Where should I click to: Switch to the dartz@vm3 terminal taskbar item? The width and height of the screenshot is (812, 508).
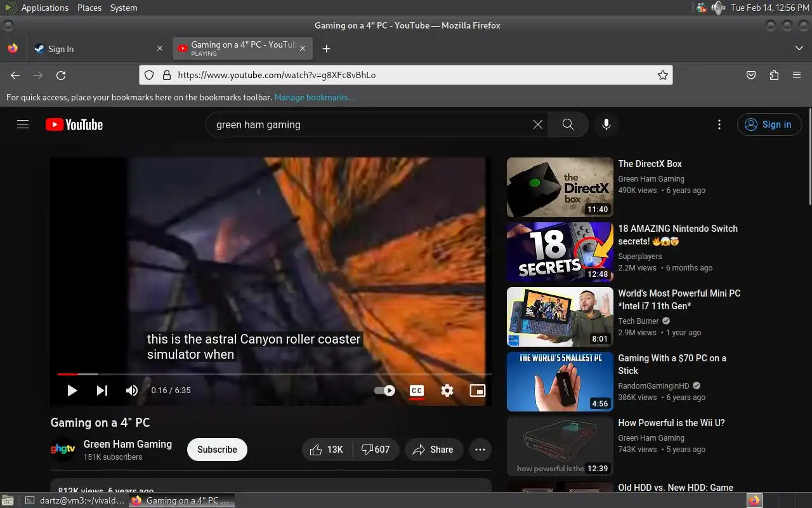pyautogui.click(x=75, y=500)
